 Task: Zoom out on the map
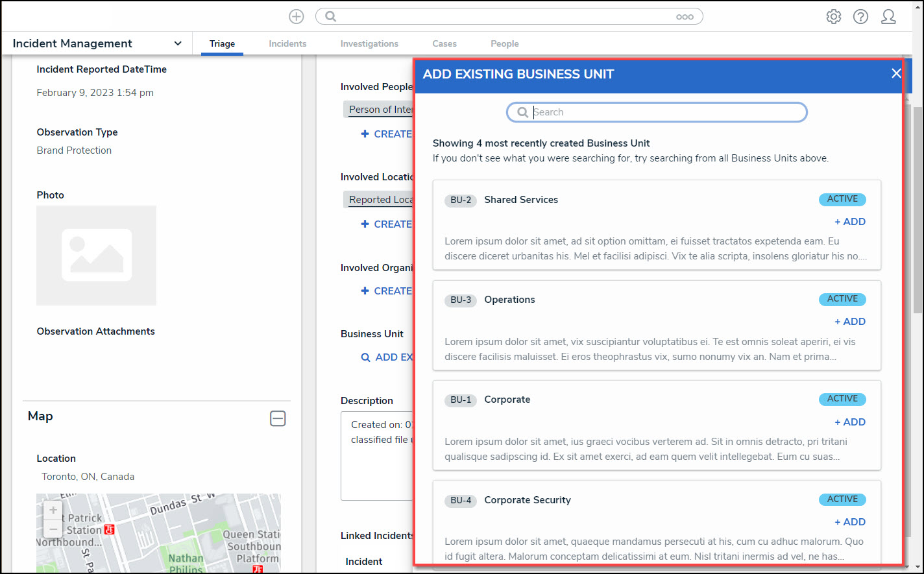(x=53, y=529)
